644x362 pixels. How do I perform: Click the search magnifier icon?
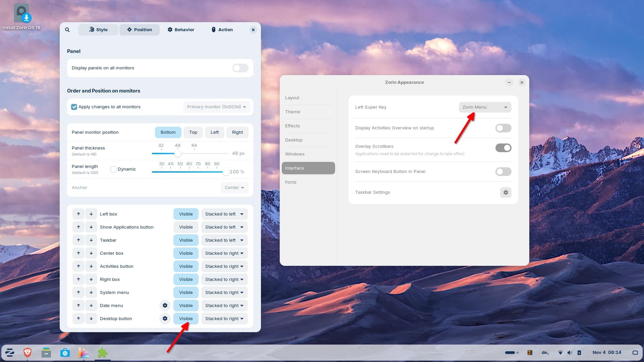[x=67, y=30]
